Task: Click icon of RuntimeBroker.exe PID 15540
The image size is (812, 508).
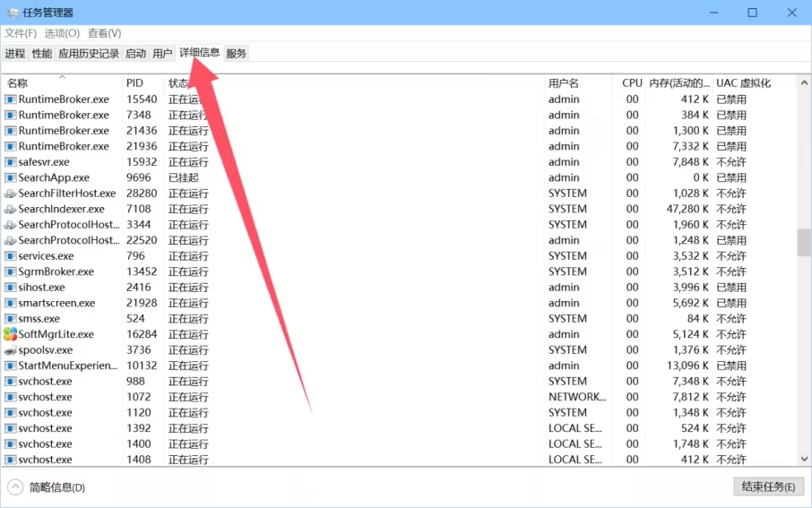Action: (10, 99)
